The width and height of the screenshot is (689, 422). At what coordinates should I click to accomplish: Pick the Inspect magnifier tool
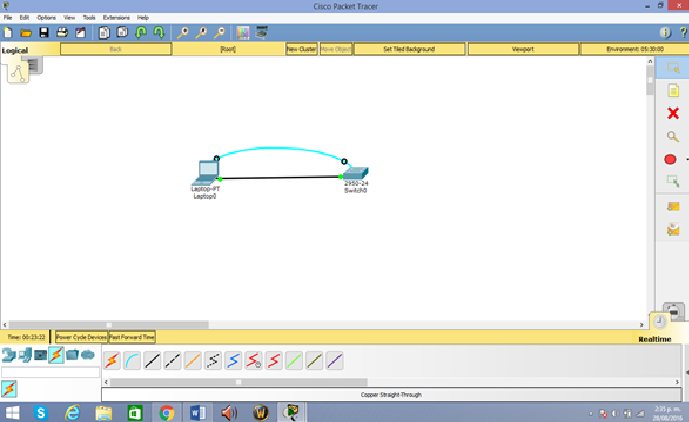673,137
